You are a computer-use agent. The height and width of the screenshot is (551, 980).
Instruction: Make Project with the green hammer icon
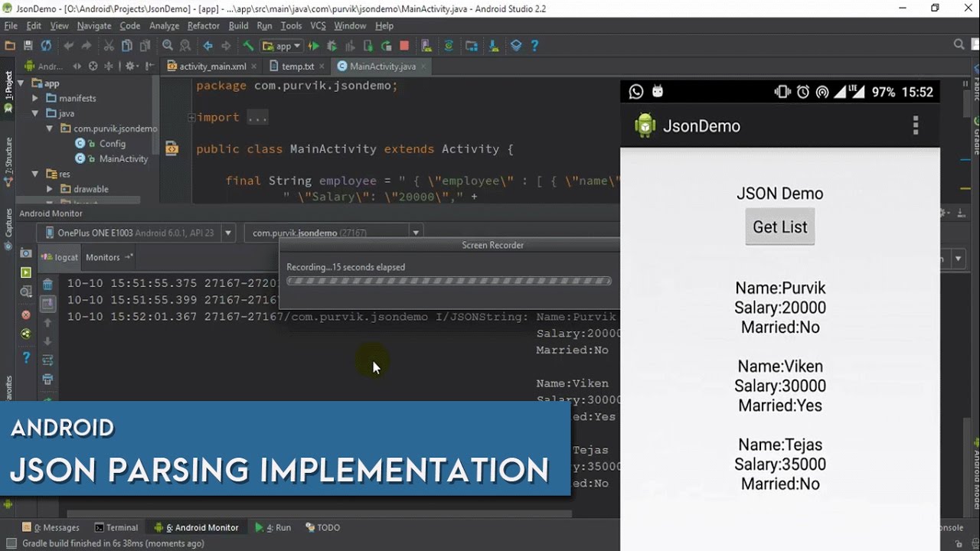[x=248, y=46]
